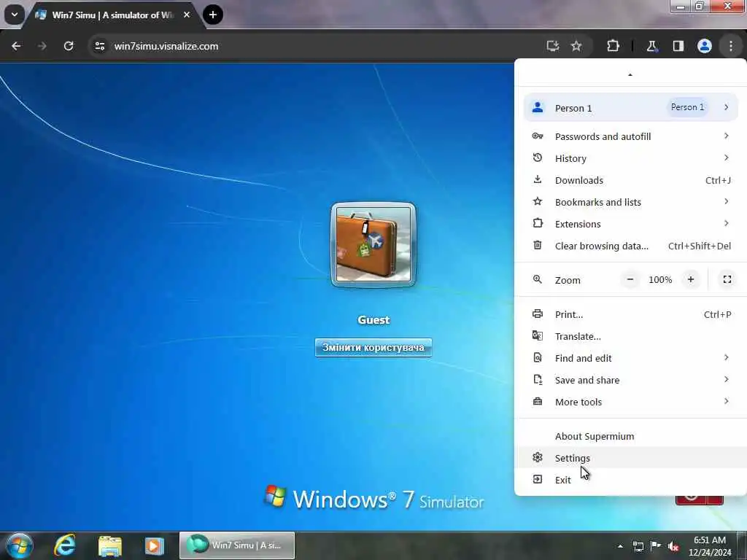Click the zoom magnifier icon
The height and width of the screenshot is (560, 747).
click(538, 279)
